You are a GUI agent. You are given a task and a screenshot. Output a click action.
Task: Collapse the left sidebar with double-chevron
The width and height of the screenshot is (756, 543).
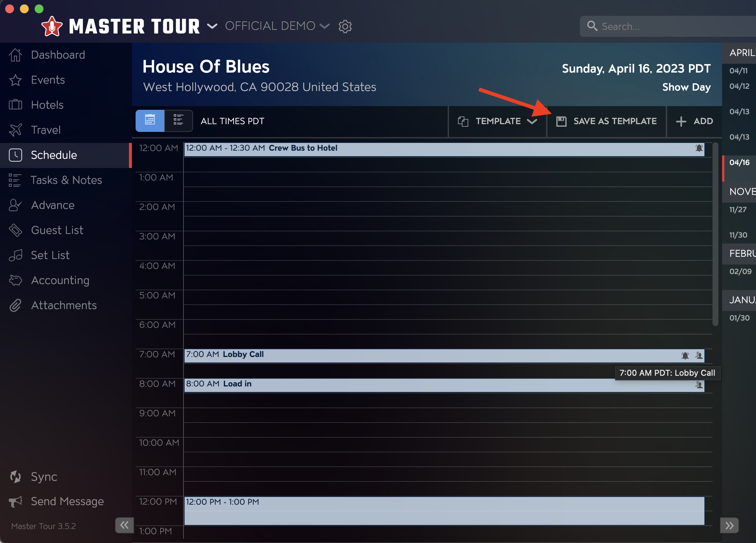point(124,525)
